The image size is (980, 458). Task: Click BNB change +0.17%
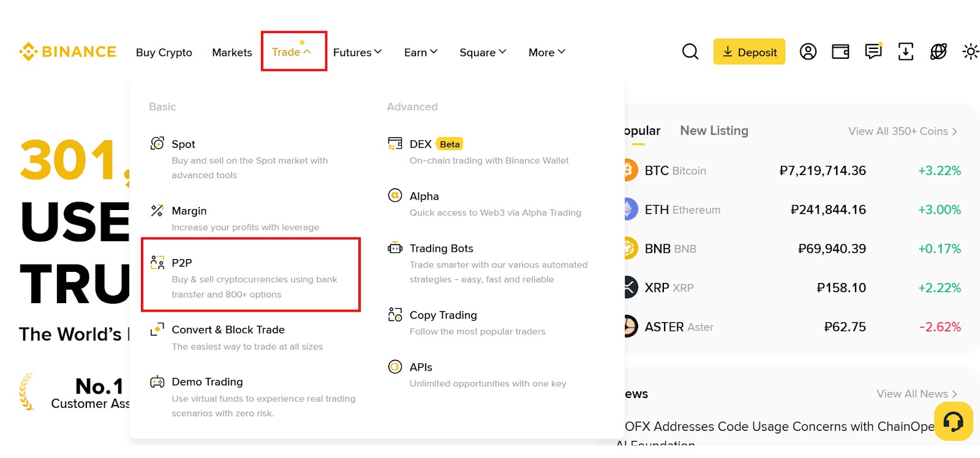[x=940, y=249]
